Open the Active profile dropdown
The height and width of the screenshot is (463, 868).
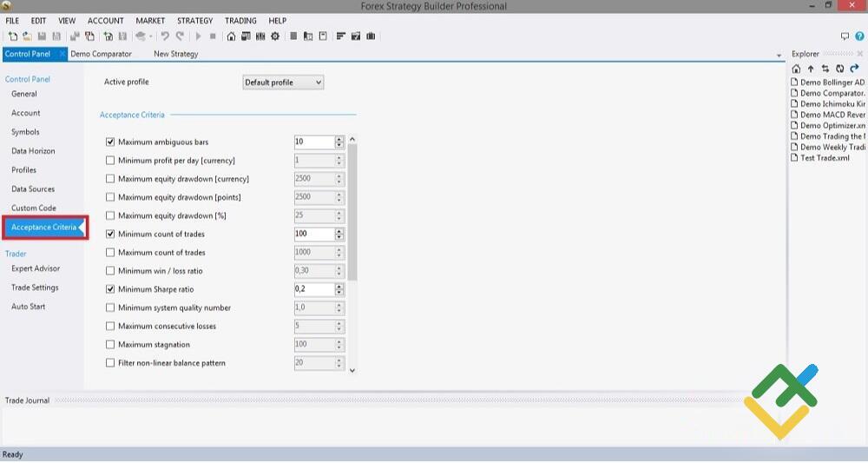click(283, 83)
